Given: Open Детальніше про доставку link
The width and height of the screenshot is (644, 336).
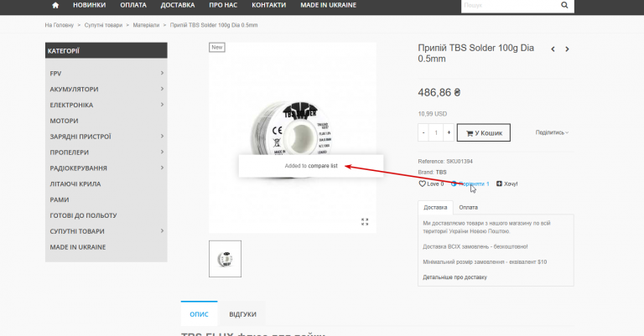Looking at the screenshot, I should [x=454, y=277].
